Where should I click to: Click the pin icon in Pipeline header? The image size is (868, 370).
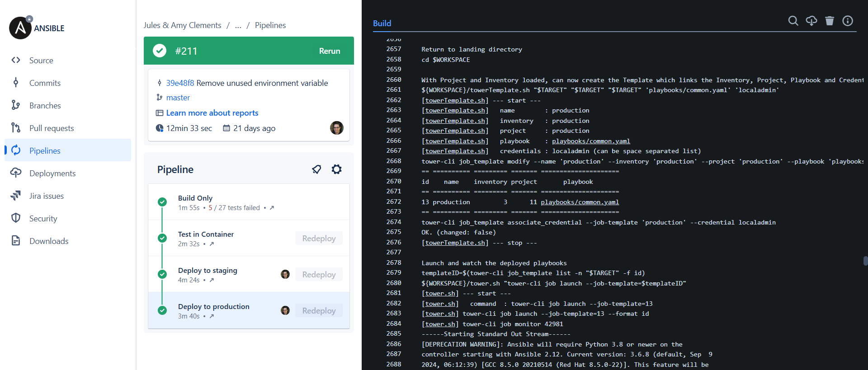point(316,169)
